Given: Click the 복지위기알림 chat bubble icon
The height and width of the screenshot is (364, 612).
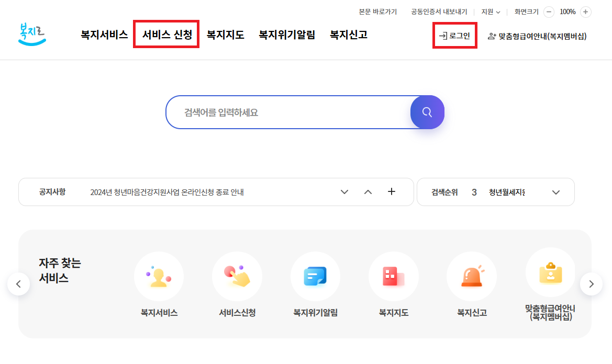Looking at the screenshot, I should [x=315, y=276].
